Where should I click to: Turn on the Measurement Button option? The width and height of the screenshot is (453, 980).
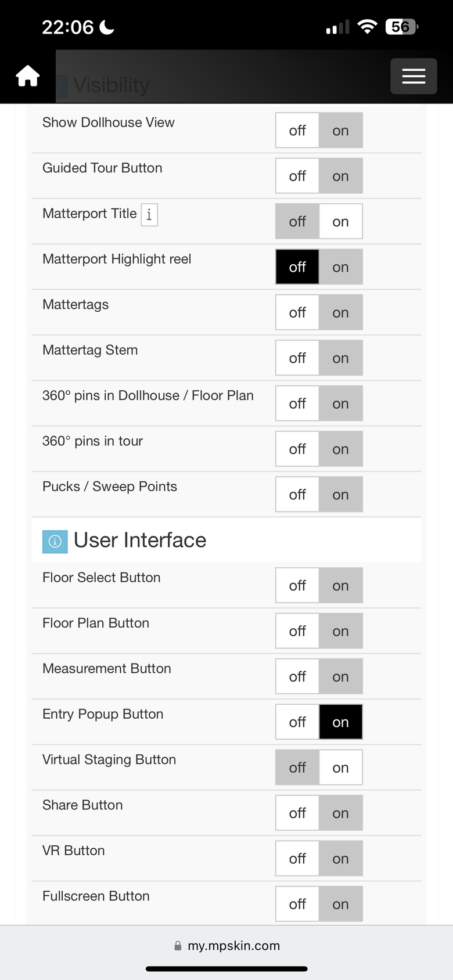341,676
